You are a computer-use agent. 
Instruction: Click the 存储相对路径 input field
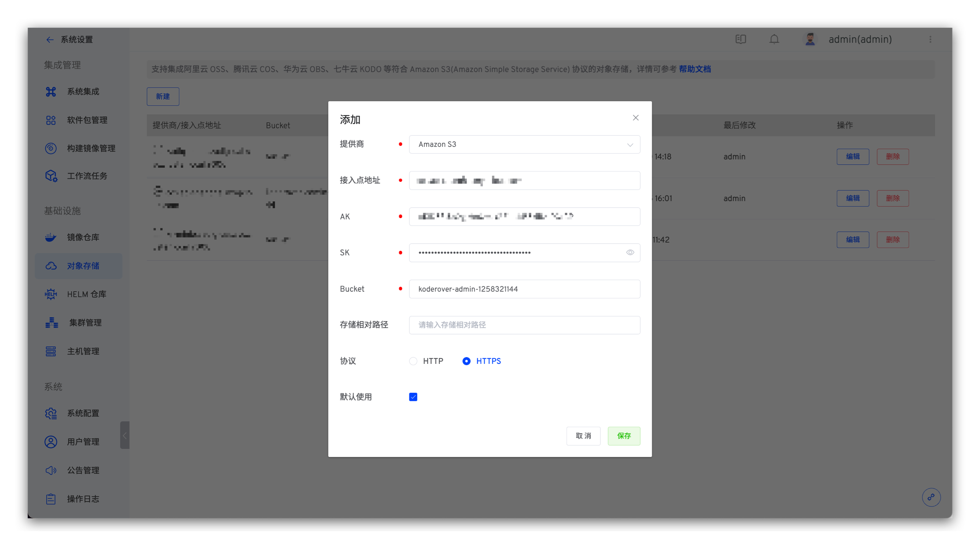[x=524, y=325]
